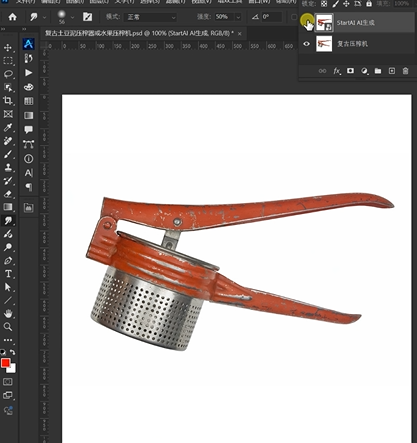Screen dimensions: 417x443
Task: Hide the StartAI AI生成 layer
Action: point(307,23)
